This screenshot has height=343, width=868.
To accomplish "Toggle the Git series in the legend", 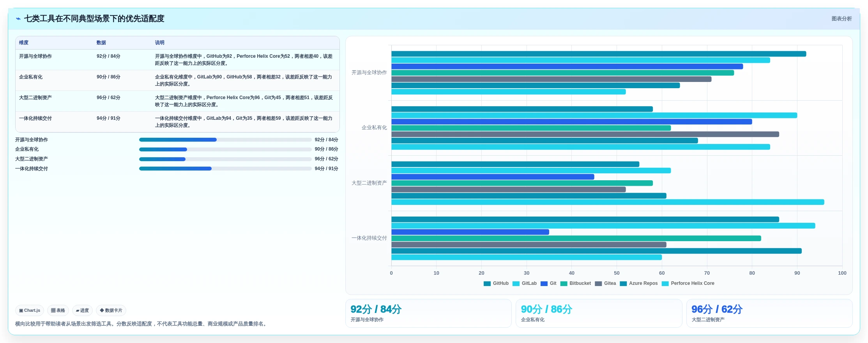I will point(548,284).
